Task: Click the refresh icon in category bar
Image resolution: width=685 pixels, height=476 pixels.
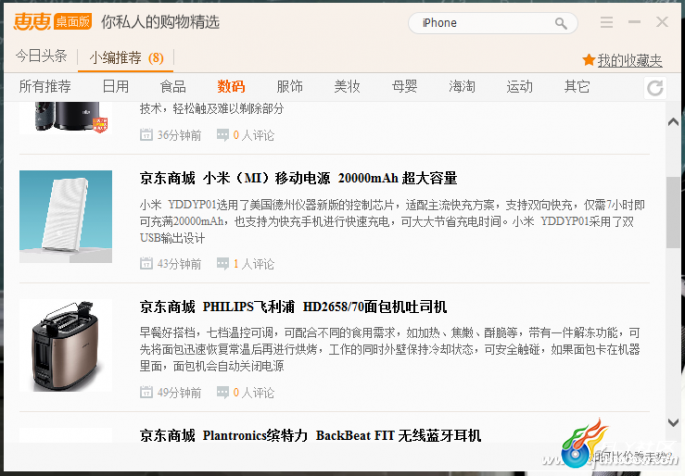Action: click(x=655, y=88)
